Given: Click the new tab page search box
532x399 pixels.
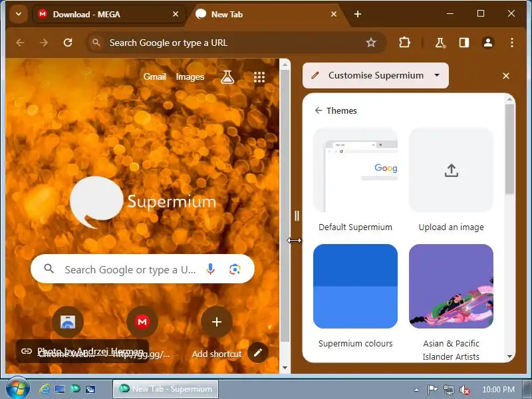Looking at the screenshot, I should point(142,269).
